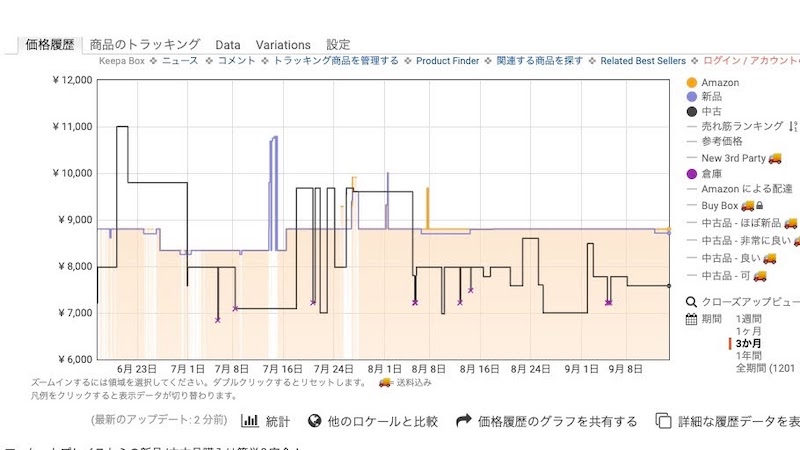The width and height of the screenshot is (800, 450).
Task: Open the Data tab
Action: [228, 45]
